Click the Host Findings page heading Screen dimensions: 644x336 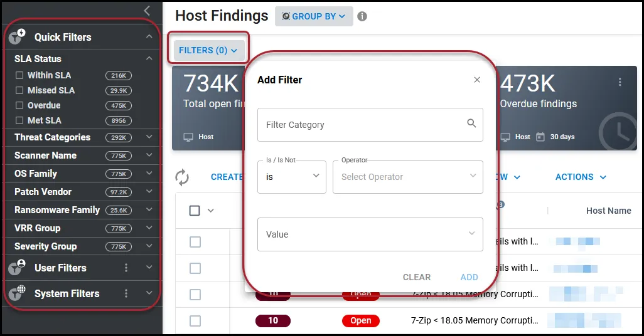click(222, 16)
